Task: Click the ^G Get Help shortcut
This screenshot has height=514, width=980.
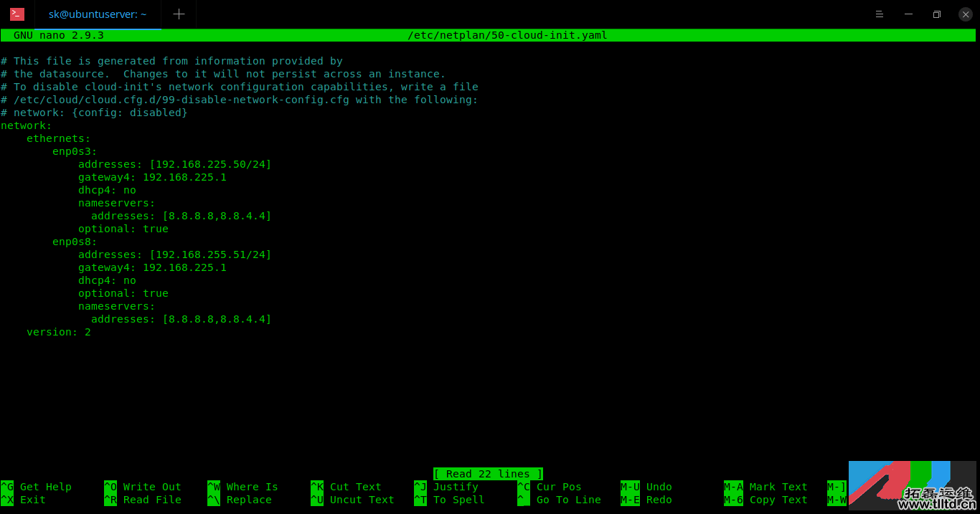Action: point(37,487)
